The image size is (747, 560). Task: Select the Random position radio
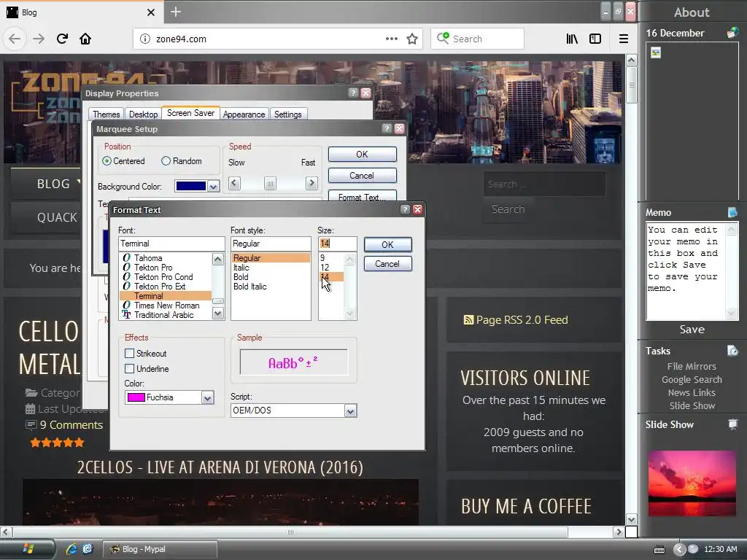[166, 161]
